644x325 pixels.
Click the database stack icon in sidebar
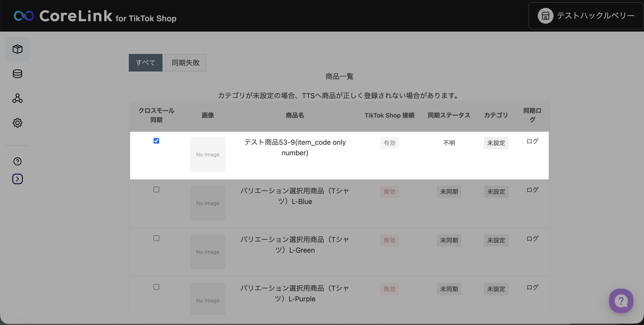(18, 73)
